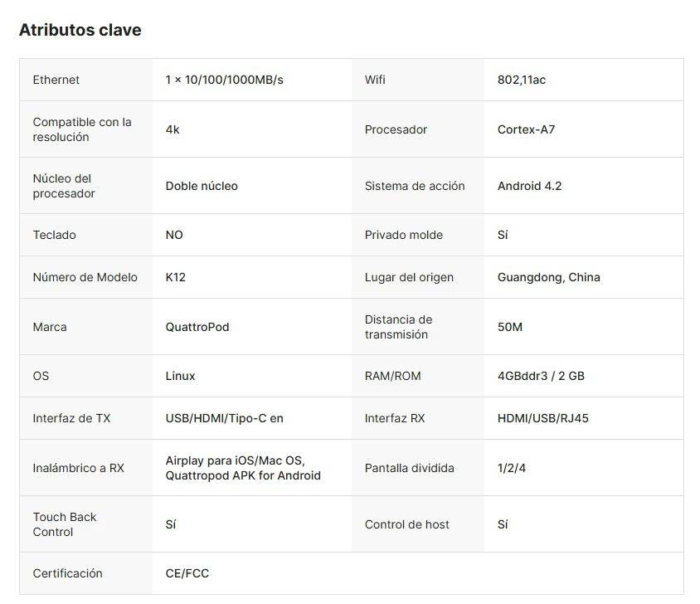Click the 50M transmission distance value
The width and height of the screenshot is (700, 604).
tap(509, 327)
